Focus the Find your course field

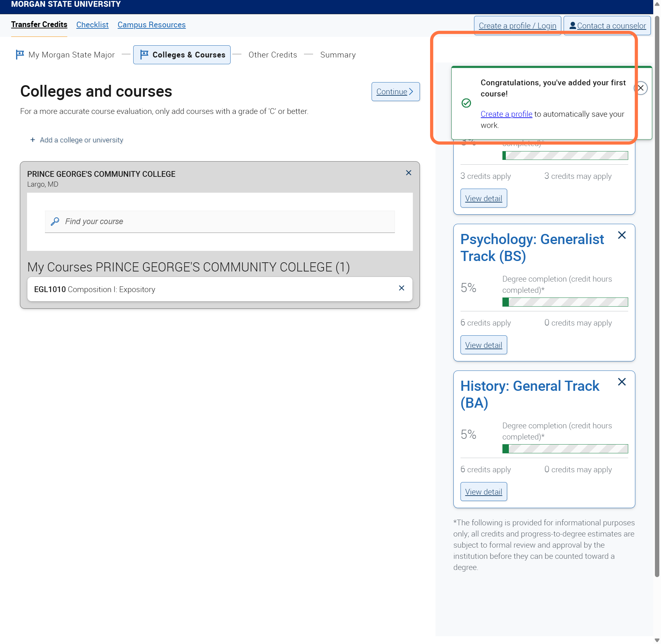(220, 221)
